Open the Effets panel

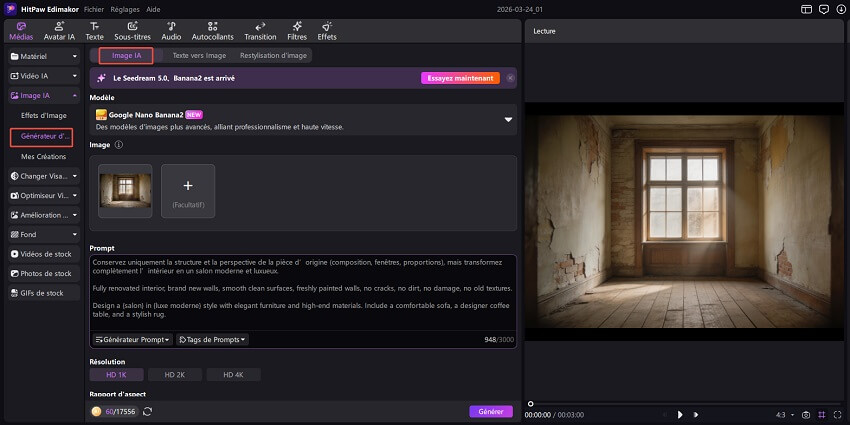(x=327, y=30)
